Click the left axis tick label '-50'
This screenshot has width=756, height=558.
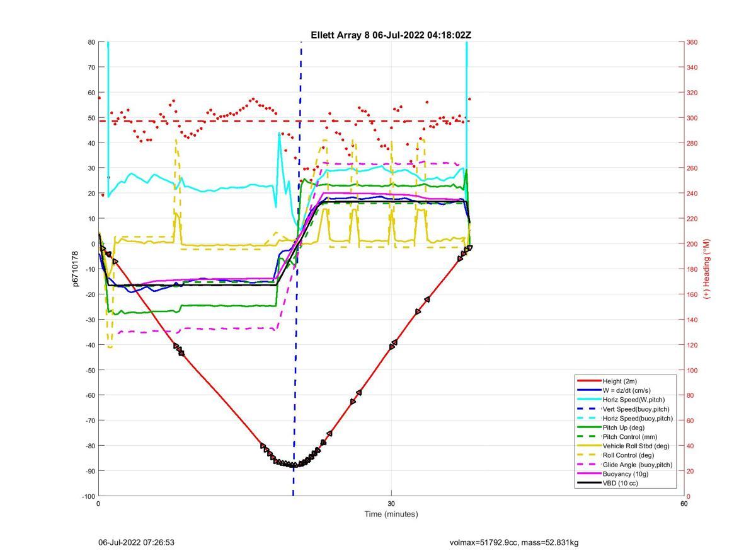pyautogui.click(x=89, y=370)
